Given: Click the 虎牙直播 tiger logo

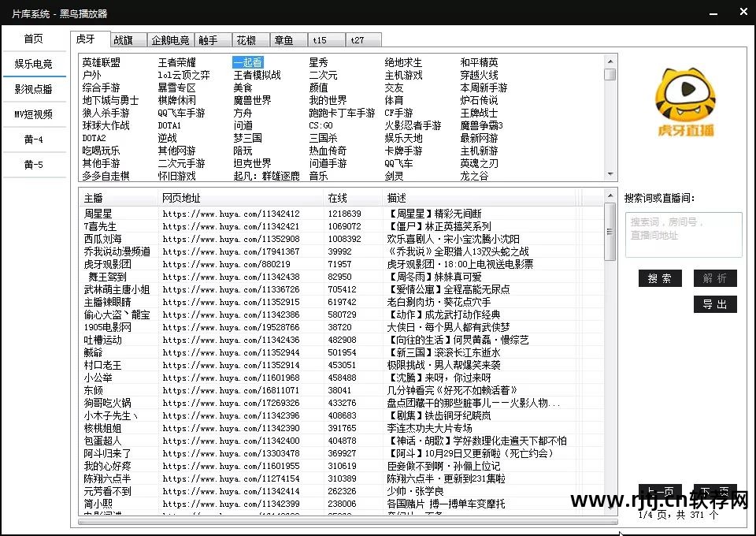Looking at the screenshot, I should pos(684,102).
